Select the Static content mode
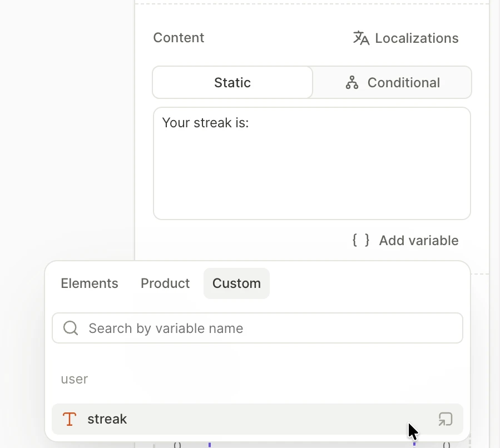 coord(232,82)
